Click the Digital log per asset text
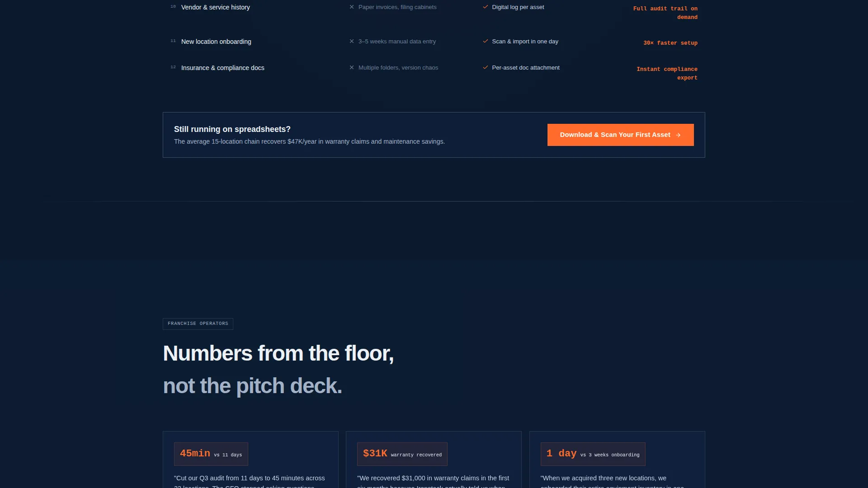Screen dimensions: 868x488 518,7
